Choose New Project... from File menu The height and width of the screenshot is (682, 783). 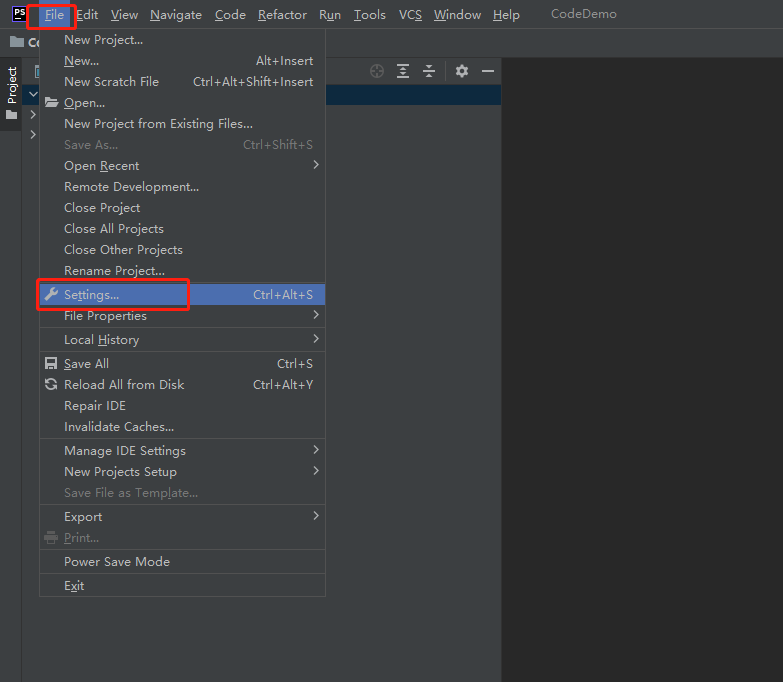click(x=182, y=40)
